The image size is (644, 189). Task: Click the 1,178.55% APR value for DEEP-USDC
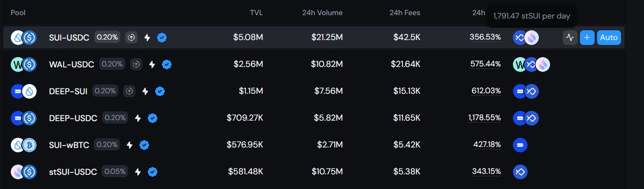[484, 118]
